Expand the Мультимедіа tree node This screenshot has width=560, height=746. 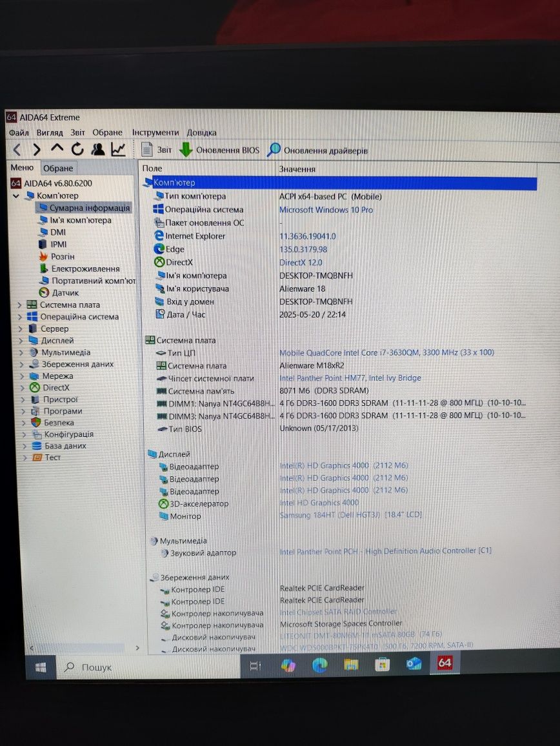click(x=21, y=352)
